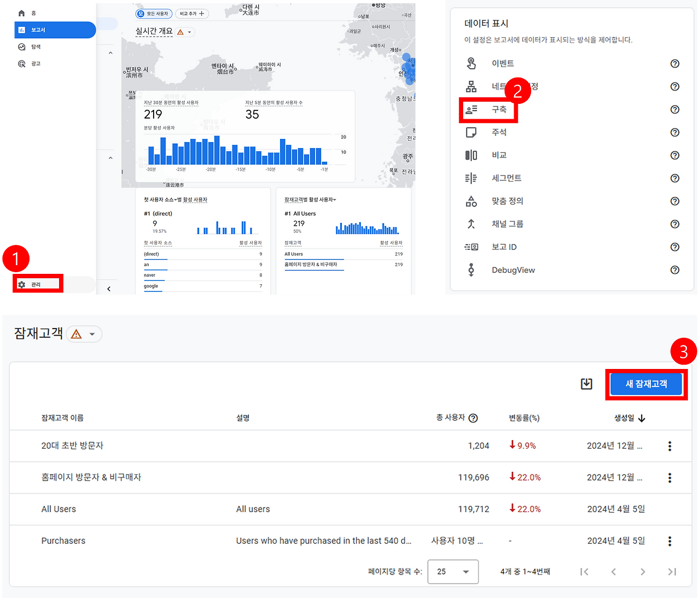Sort by 생성일 column arrow
Viewport: 700px width, 598px height.
coord(641,418)
